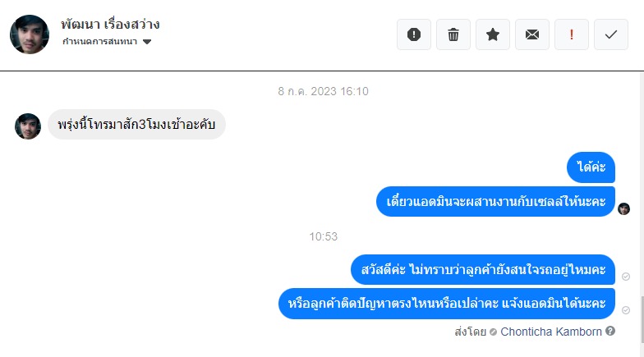Select the ได้ค่ะ reply bubble

click(591, 167)
